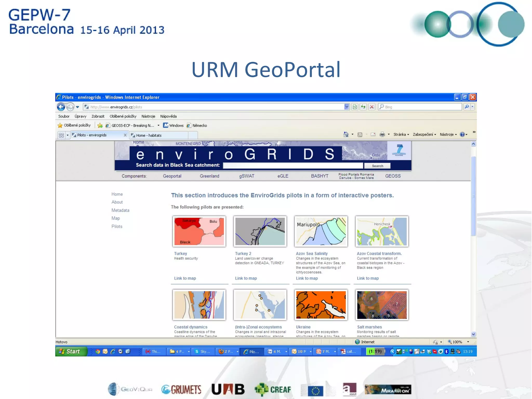The height and width of the screenshot is (399, 532).
Task: Click the Pilo... Internet Explorer taskbar button
Action: (251, 351)
